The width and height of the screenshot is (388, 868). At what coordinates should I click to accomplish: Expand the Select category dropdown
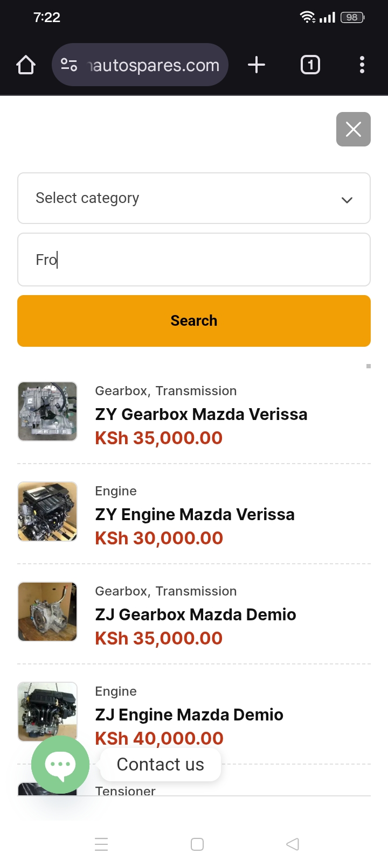183,198
